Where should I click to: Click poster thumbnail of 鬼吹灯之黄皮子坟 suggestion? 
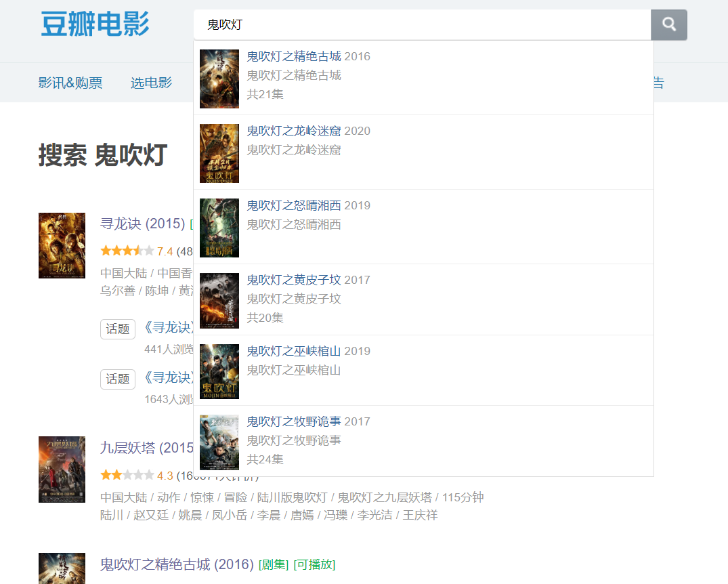[219, 301]
